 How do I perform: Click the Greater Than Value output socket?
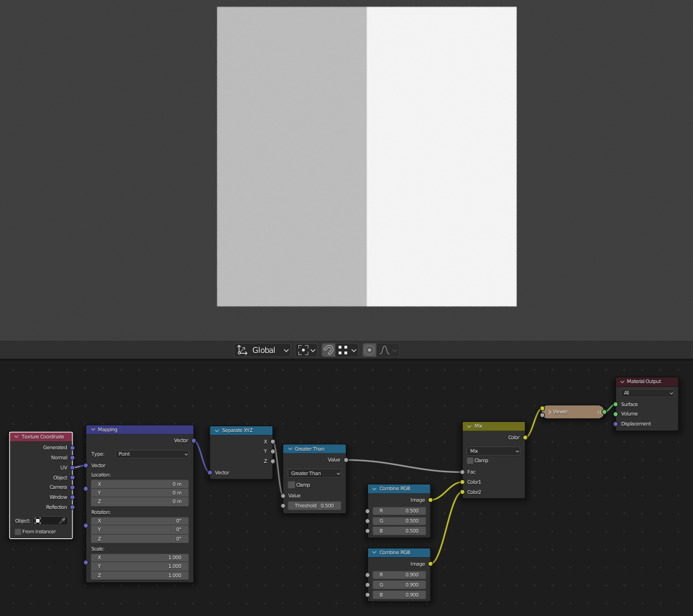tap(346, 460)
